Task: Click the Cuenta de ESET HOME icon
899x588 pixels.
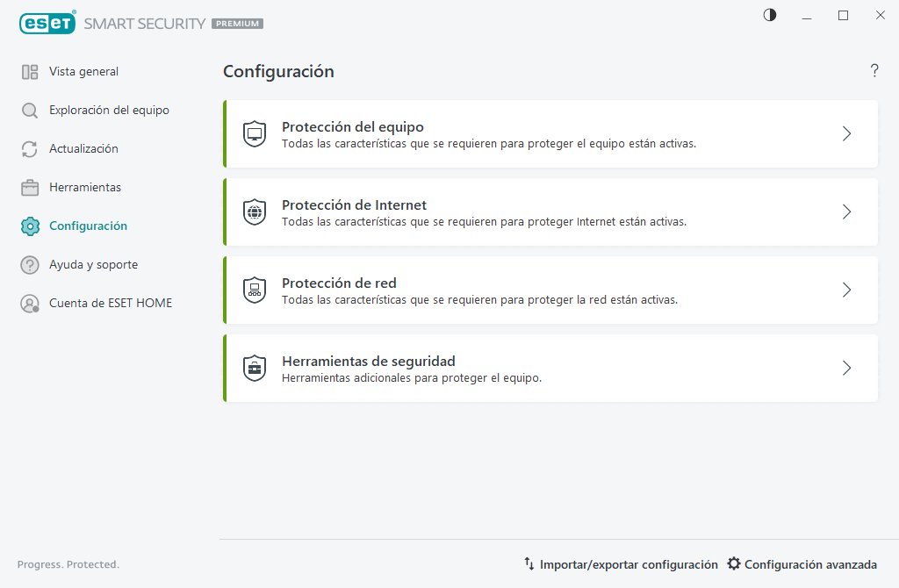Action: tap(27, 303)
